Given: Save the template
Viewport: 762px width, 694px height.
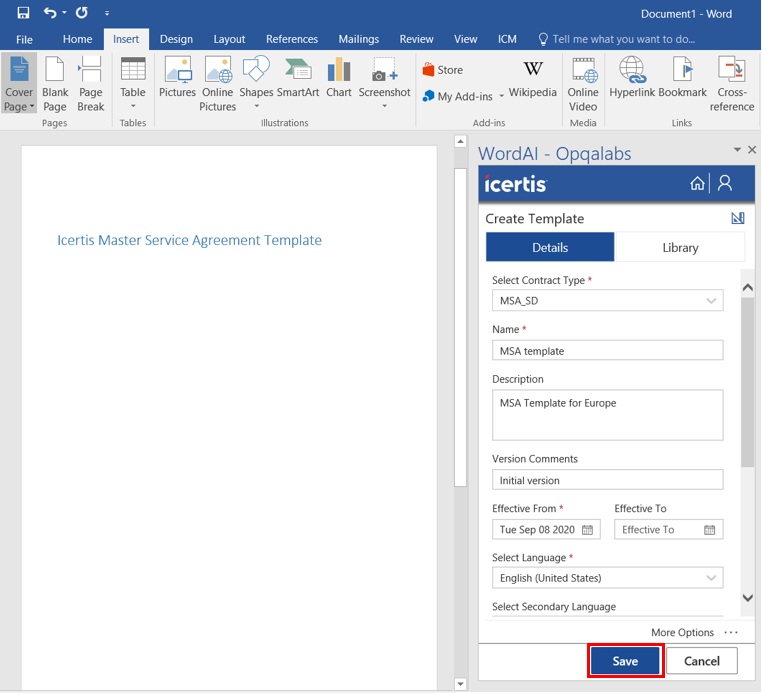Looking at the screenshot, I should pyautogui.click(x=625, y=661).
